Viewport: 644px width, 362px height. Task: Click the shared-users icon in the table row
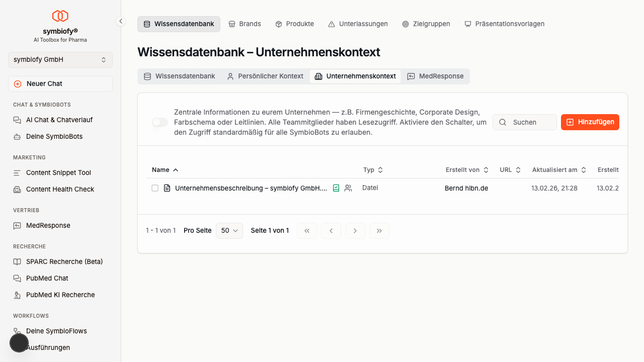point(348,188)
